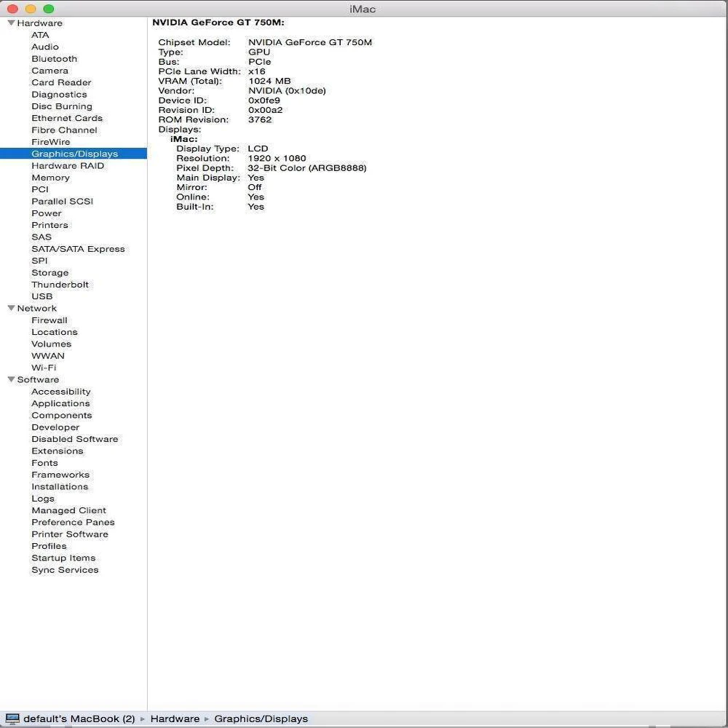Viewport: 728px width, 728px height.
Task: Show Installations history
Action: [x=60, y=486]
